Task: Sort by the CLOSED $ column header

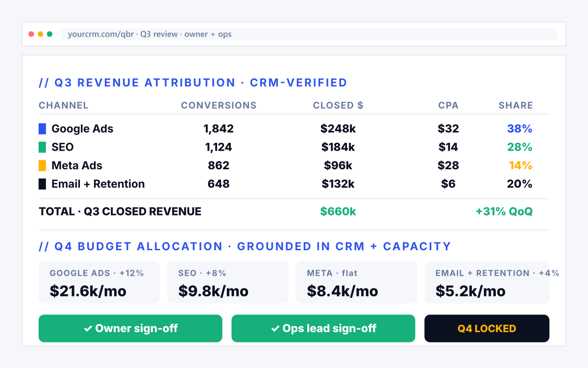Action: [338, 105]
